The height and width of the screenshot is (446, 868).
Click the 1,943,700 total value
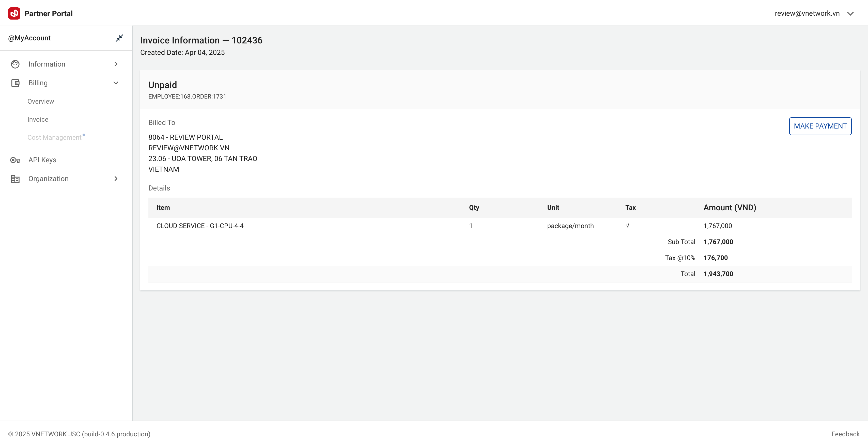[718, 274]
